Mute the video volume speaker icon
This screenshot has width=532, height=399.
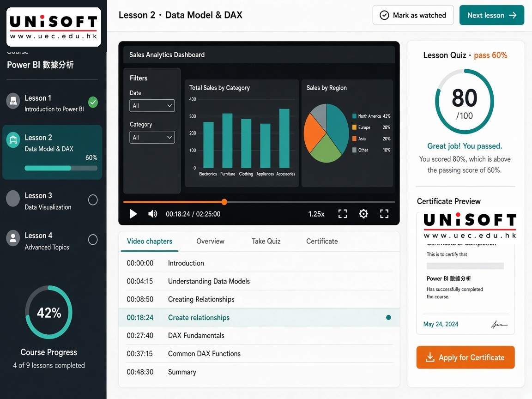coord(152,214)
